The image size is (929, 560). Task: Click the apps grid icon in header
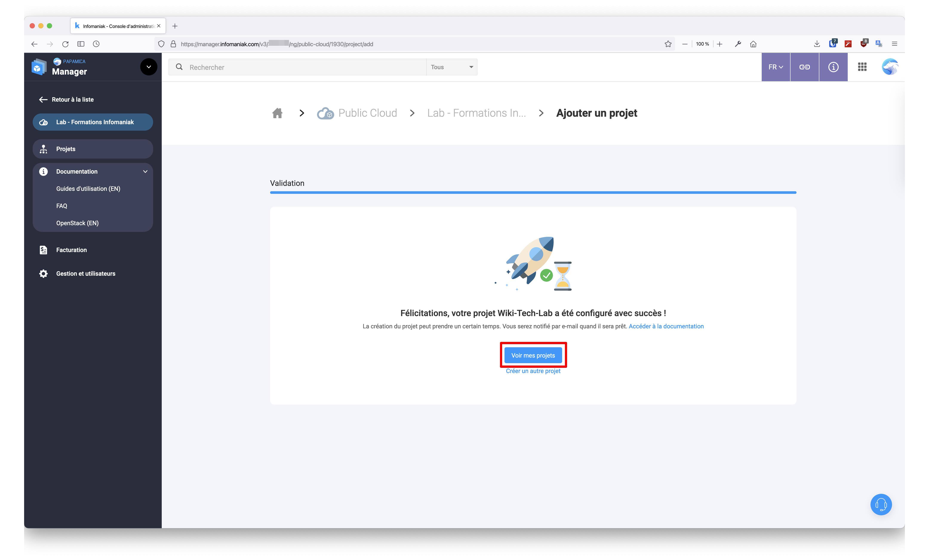[862, 67]
